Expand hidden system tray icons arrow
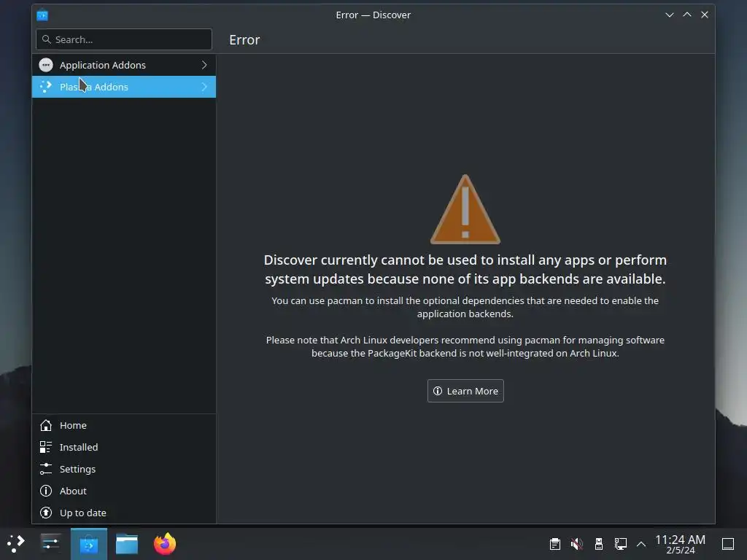 [641, 544]
